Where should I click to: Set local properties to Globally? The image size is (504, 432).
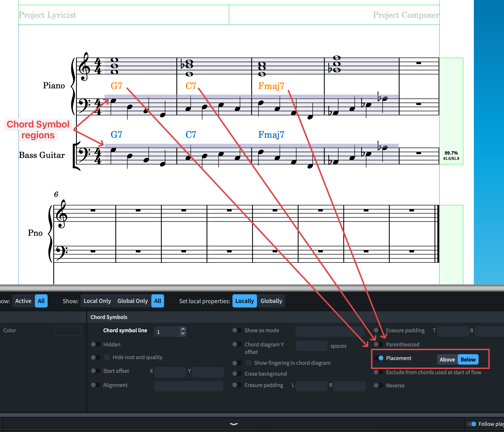coord(271,301)
